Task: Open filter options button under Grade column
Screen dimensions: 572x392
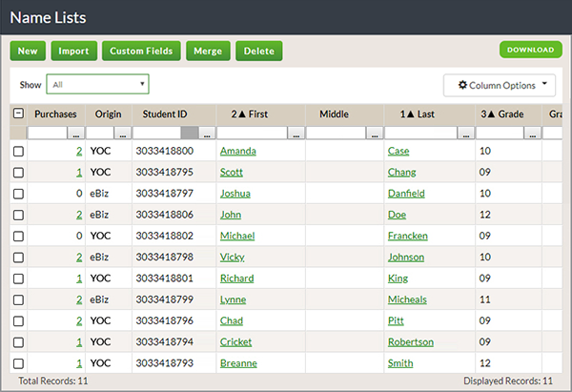Action: tap(532, 134)
